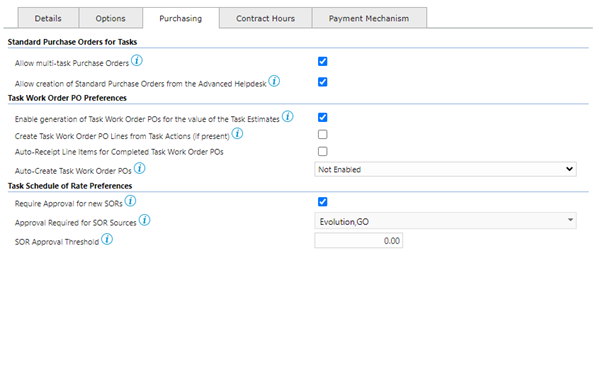Uncheck Allow multi-task Purchase Orders checkbox
The image size is (600, 390).
pos(323,61)
